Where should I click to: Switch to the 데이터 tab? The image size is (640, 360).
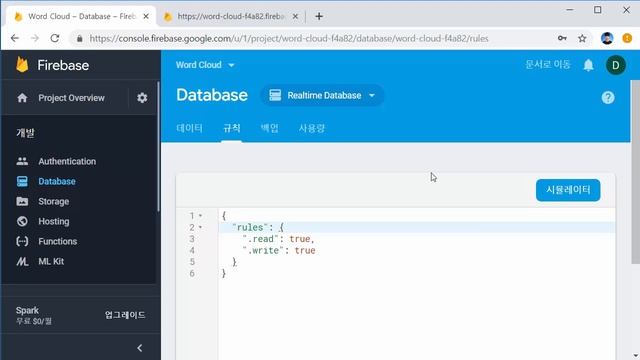189,128
